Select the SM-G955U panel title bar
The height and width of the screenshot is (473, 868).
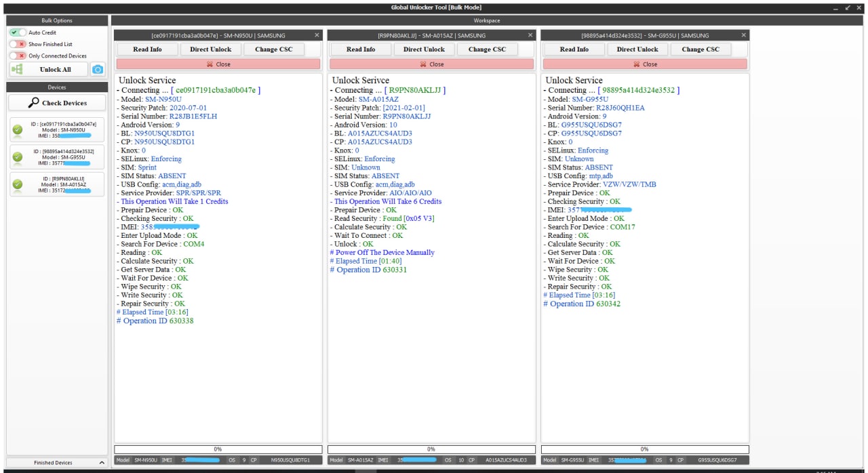(644, 35)
